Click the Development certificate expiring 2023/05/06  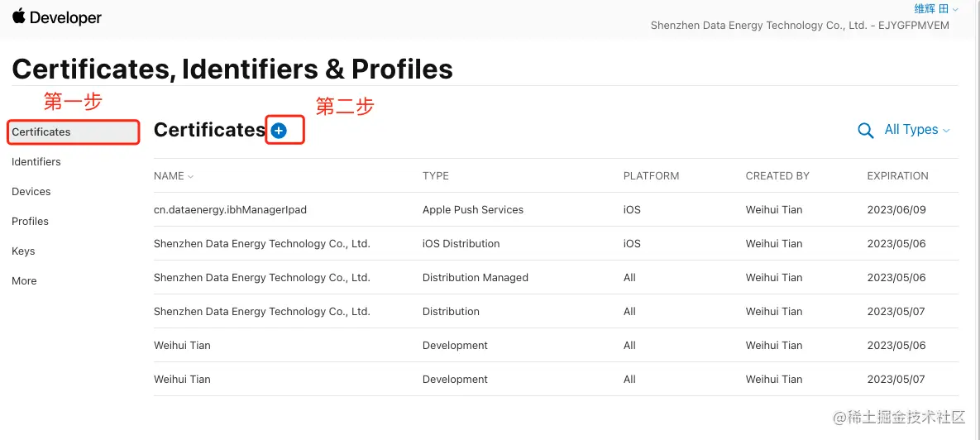click(455, 346)
